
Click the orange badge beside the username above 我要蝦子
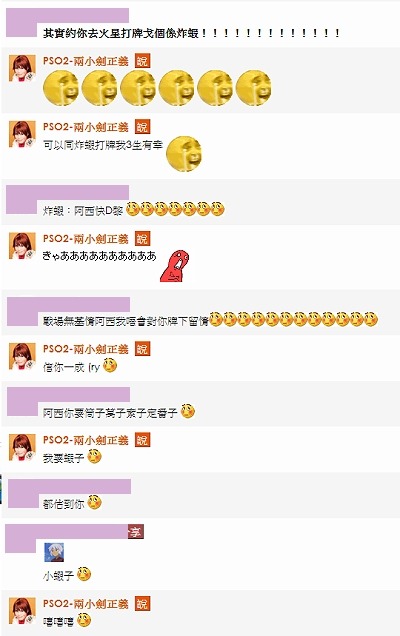click(x=142, y=440)
